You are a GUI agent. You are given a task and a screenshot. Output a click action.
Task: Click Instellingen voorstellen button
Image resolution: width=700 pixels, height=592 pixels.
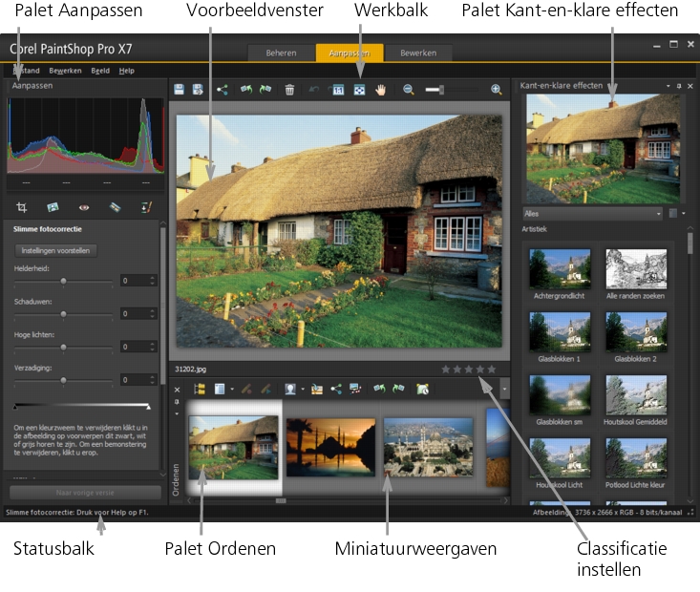(55, 250)
